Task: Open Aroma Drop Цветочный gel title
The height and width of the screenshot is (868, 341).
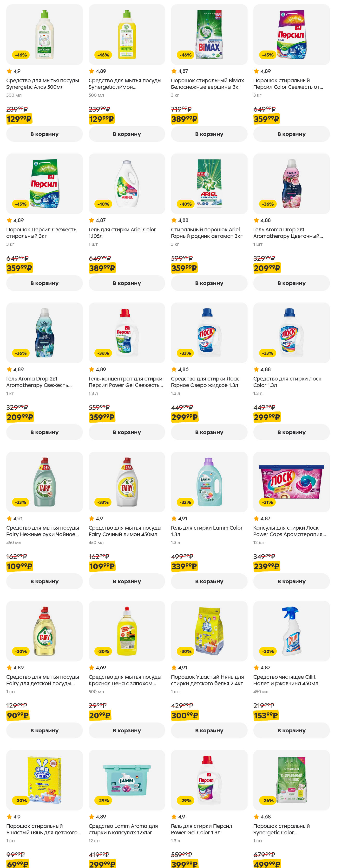Action: 288,233
